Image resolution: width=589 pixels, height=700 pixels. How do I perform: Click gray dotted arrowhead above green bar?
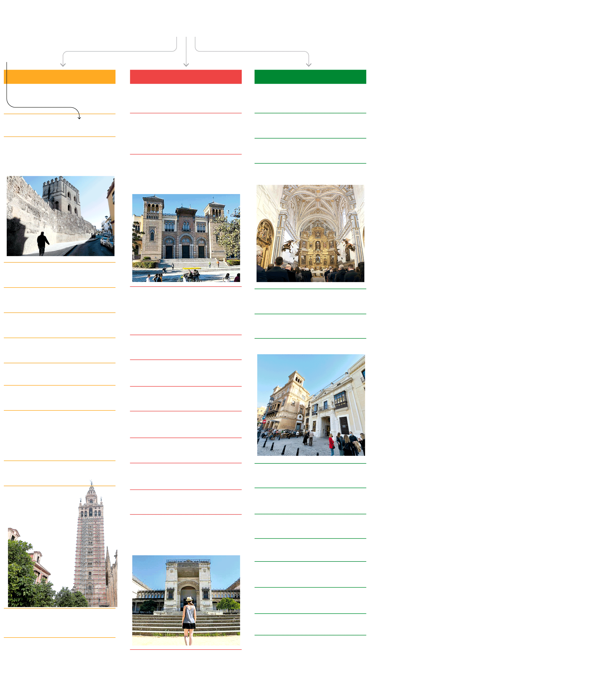click(309, 65)
